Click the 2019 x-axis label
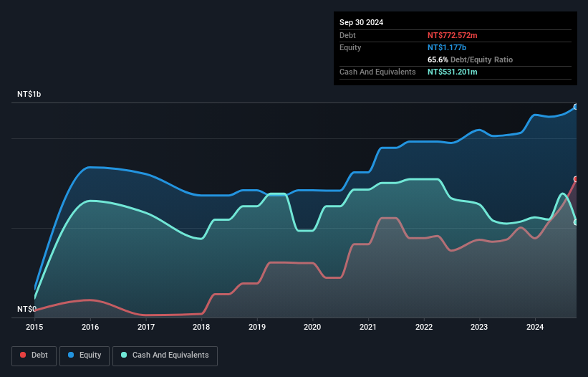The image size is (588, 377). coord(257,327)
